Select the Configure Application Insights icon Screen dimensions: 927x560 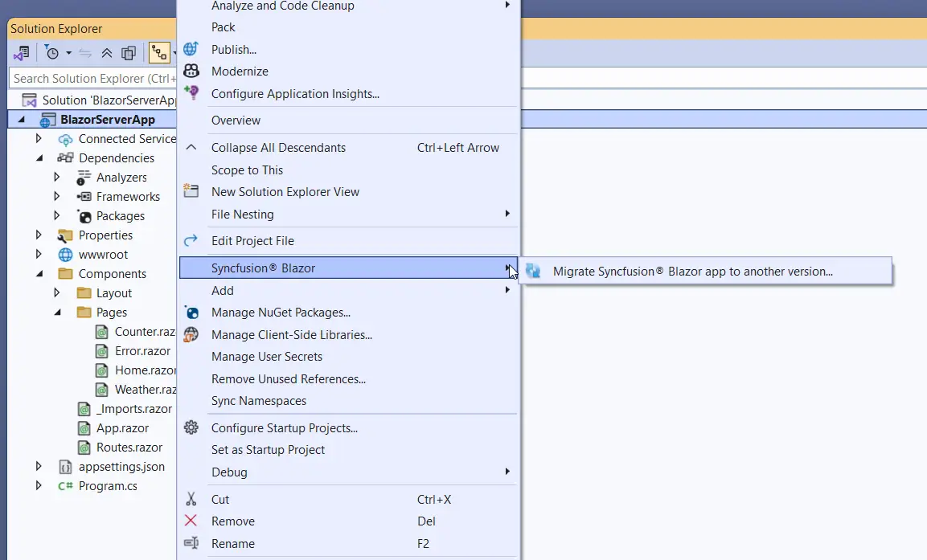(191, 93)
